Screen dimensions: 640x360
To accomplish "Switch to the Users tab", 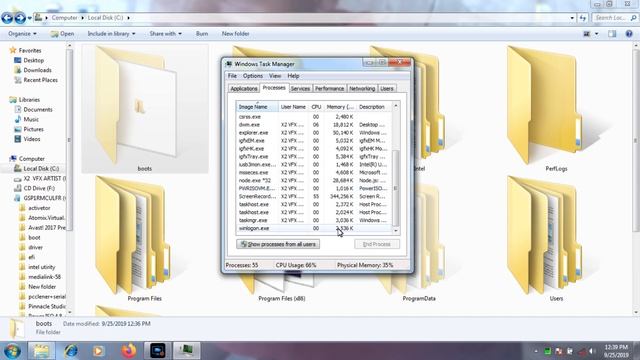I will [387, 89].
